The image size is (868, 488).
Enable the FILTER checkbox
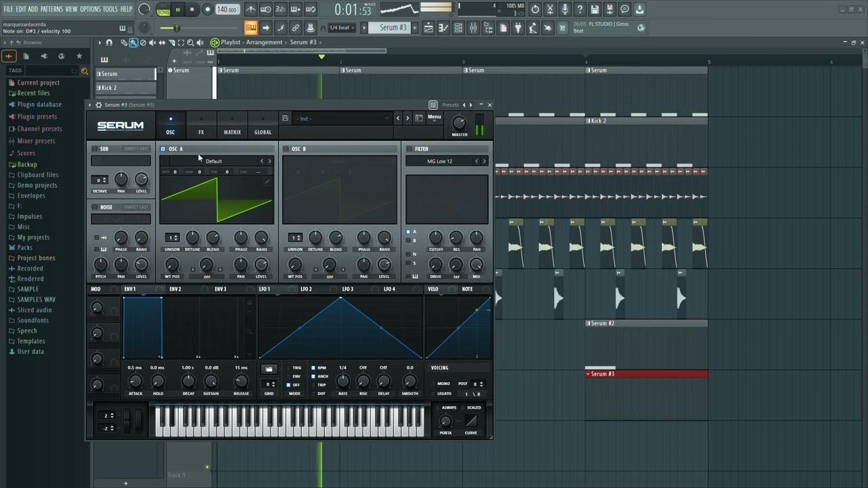[x=410, y=148]
